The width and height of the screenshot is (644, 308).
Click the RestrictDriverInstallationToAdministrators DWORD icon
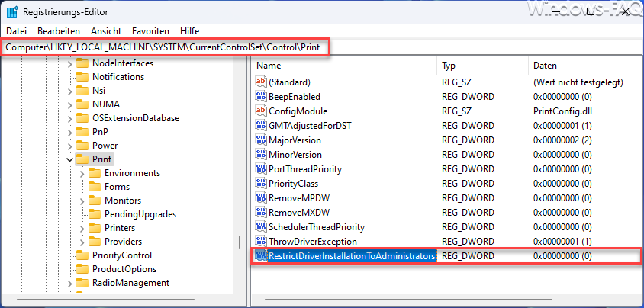[x=261, y=256]
